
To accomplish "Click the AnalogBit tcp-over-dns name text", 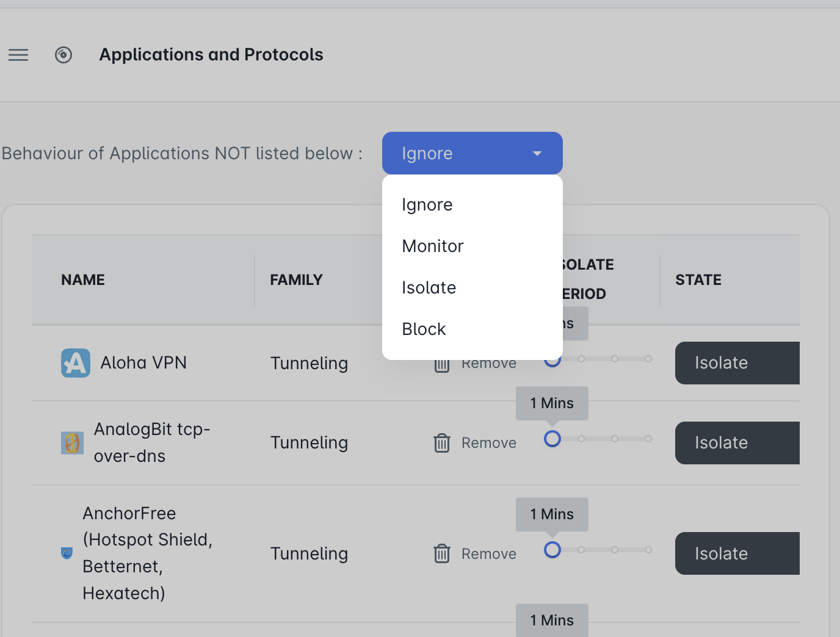I will 152,443.
